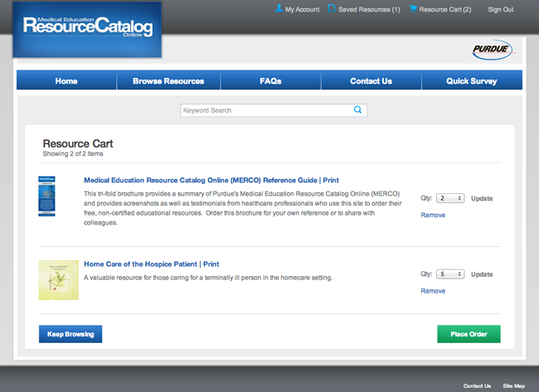Click 'Showing 2 of 2 Items' text
This screenshot has width=539, height=392.
point(73,153)
